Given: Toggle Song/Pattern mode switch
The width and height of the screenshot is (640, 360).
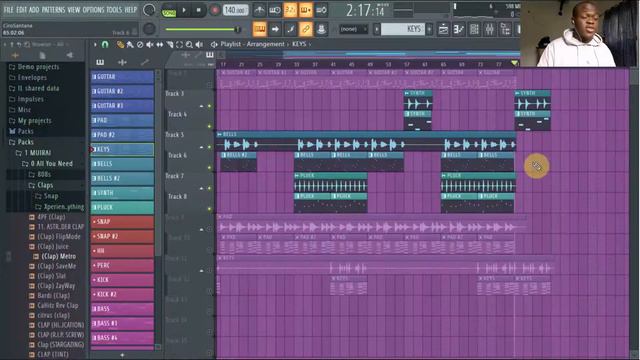Looking at the screenshot, I should 169,10.
